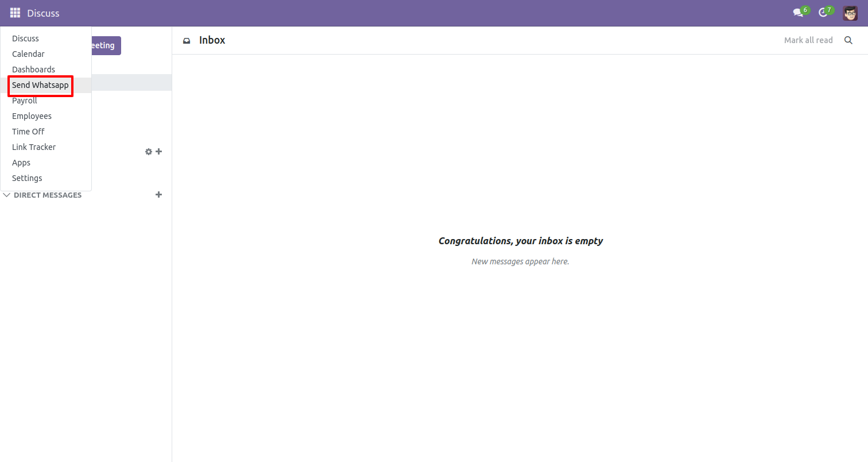Open Settings from the apps menu
The height and width of the screenshot is (462, 868).
46,178
